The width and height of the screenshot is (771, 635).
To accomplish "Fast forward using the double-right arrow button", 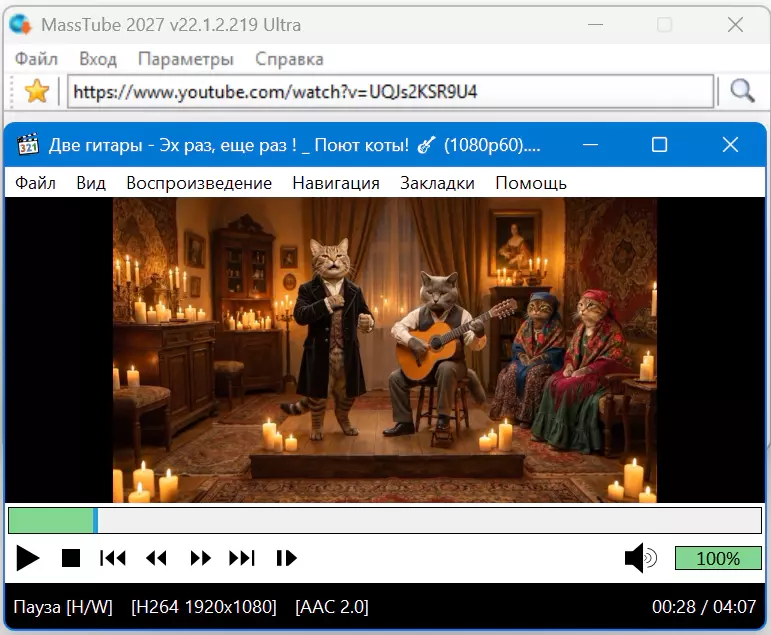I will point(200,558).
